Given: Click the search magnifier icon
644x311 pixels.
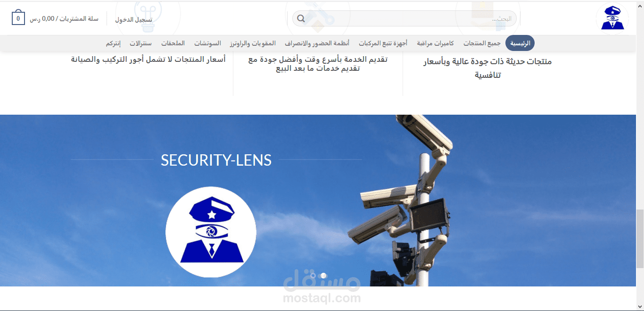Looking at the screenshot, I should tap(301, 19).
